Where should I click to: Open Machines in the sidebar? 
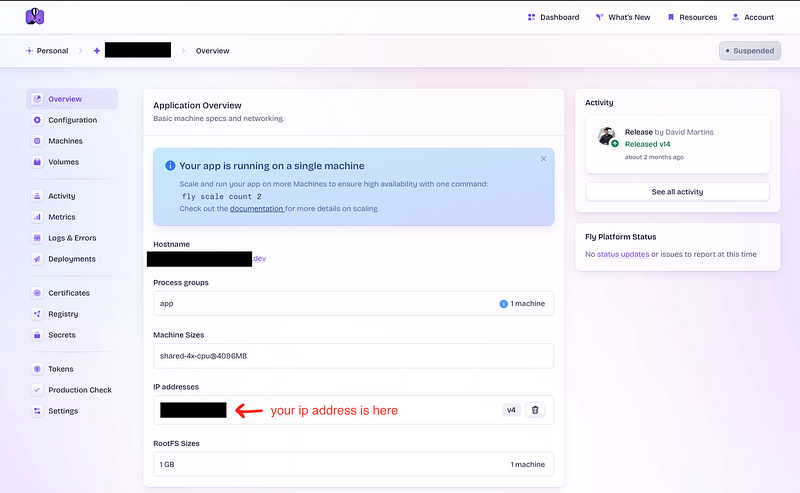[x=65, y=141]
